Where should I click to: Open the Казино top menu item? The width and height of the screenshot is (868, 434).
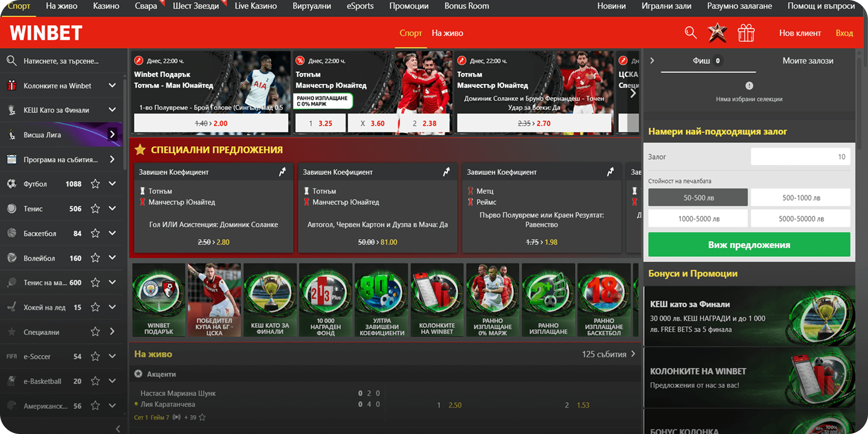[x=106, y=6]
